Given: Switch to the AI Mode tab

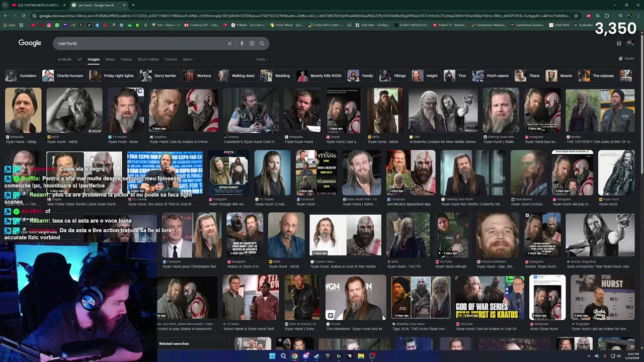Looking at the screenshot, I should 64,59.
